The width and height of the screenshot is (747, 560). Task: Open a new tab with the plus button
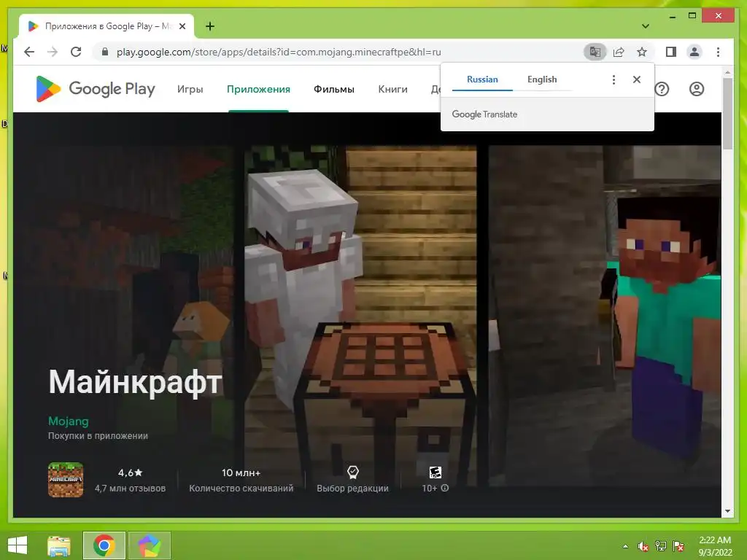(x=210, y=26)
